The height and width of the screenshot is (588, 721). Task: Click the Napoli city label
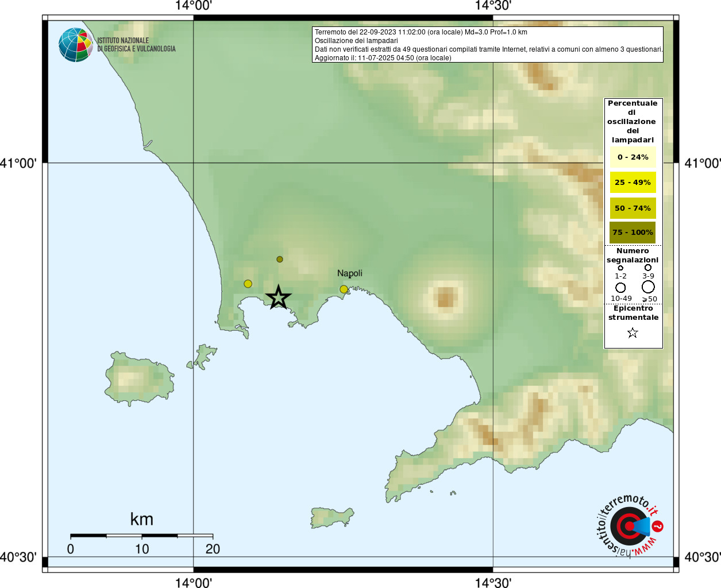pyautogui.click(x=349, y=273)
